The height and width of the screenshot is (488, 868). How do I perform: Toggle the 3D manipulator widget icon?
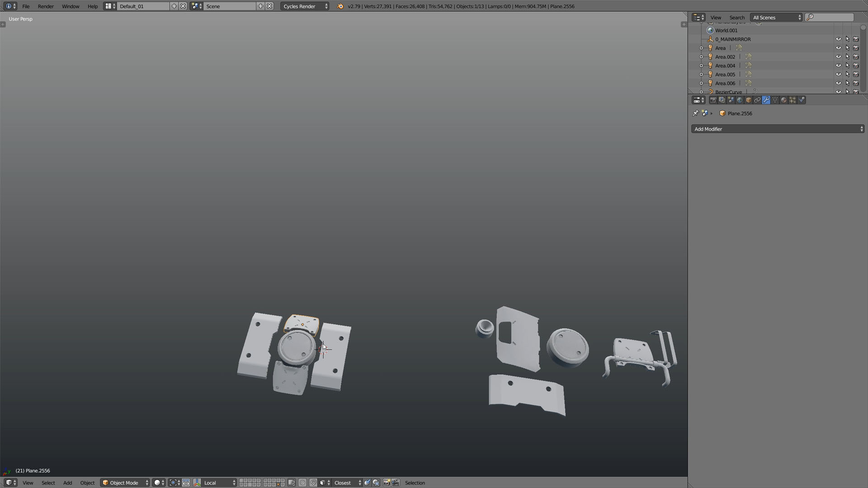(x=197, y=483)
